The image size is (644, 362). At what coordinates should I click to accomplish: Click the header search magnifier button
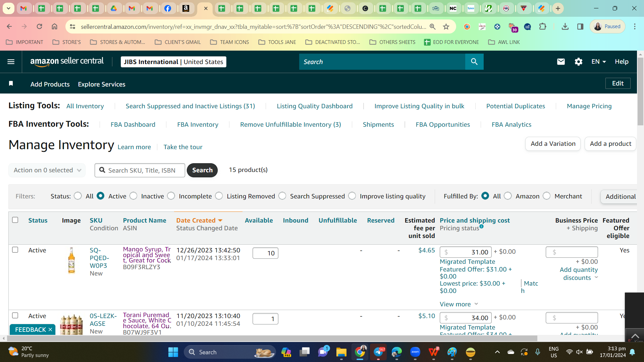point(474,62)
